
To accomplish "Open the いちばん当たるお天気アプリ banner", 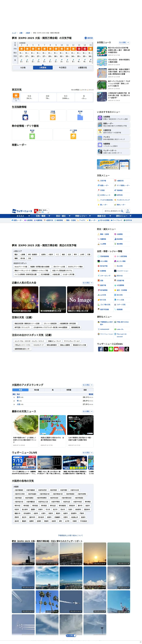I will 114,164.
